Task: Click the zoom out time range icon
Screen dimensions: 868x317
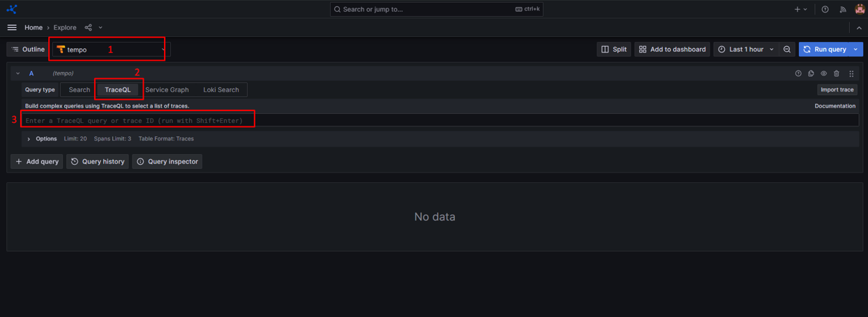Action: tap(787, 50)
